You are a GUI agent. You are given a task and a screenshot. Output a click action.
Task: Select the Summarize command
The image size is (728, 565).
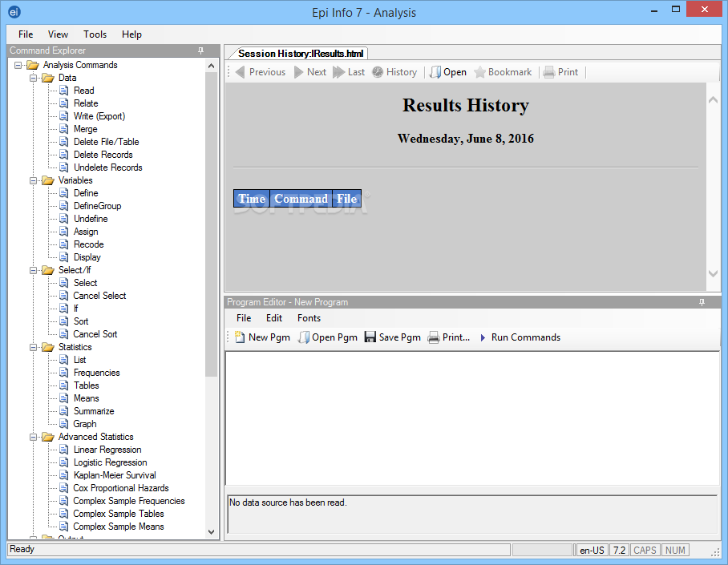tap(94, 411)
